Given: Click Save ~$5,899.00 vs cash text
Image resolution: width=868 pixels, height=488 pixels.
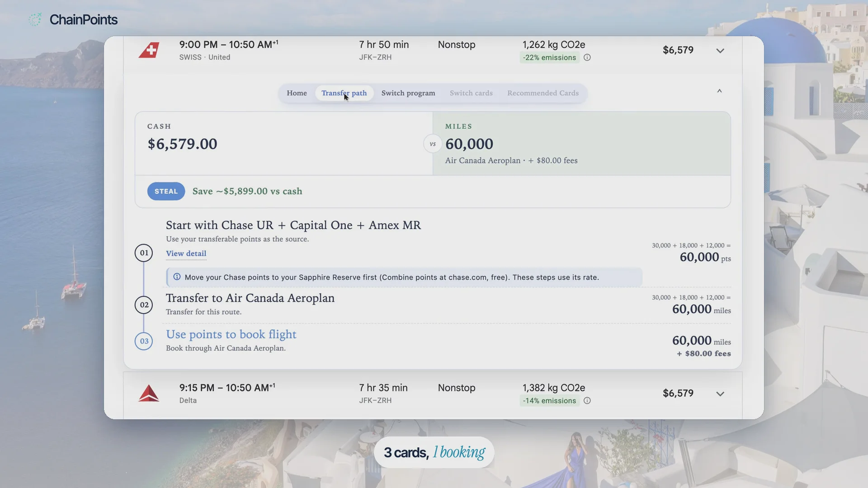Looking at the screenshot, I should (x=247, y=191).
